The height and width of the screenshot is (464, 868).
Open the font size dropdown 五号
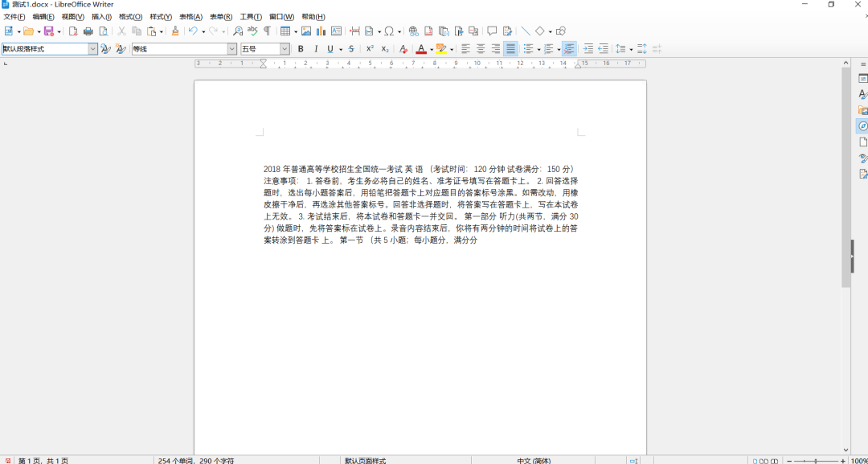point(285,49)
